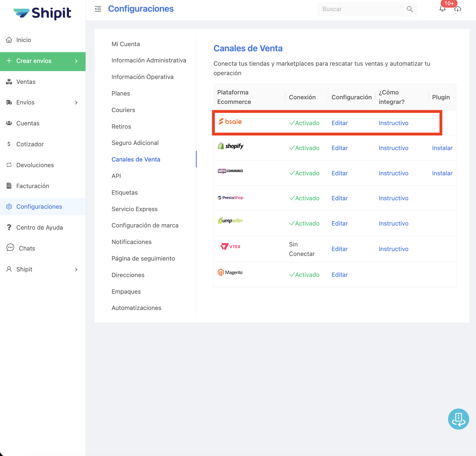The width and height of the screenshot is (476, 456).
Task: Expand the Shipit account submenu
Action: click(76, 269)
